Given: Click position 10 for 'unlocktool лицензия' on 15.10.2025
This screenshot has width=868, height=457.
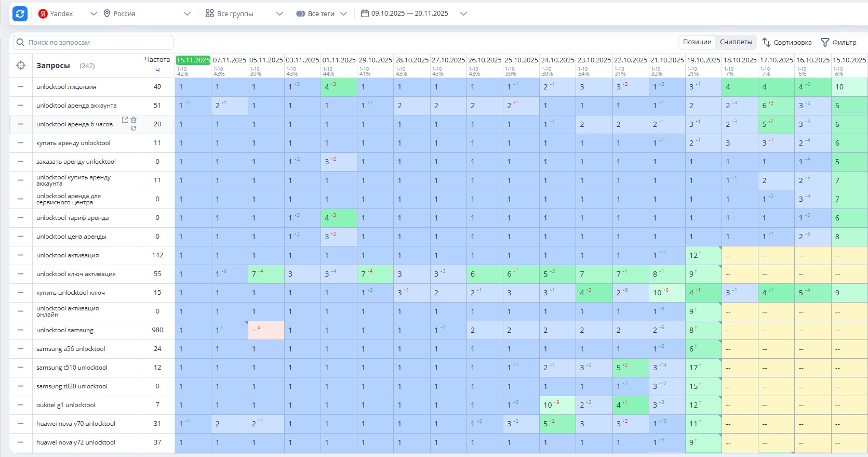Looking at the screenshot, I should (849, 87).
